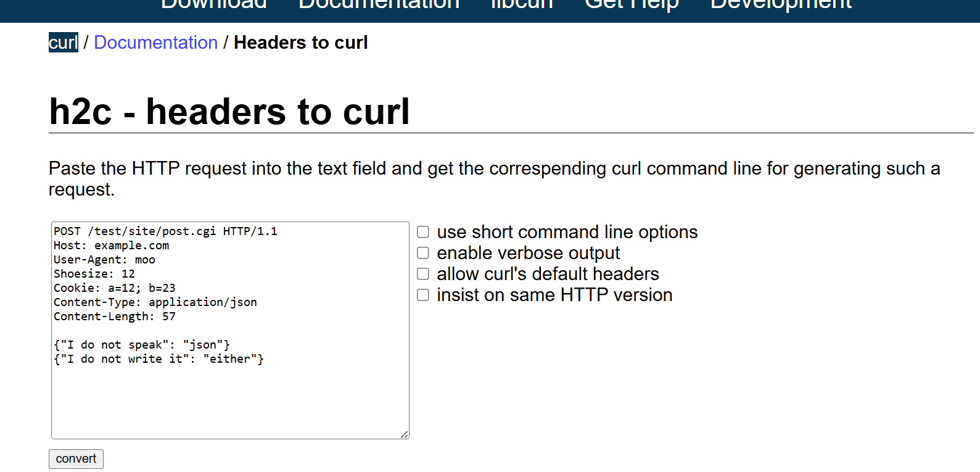
Task: Open the libcurl navigation menu
Action: point(522,5)
